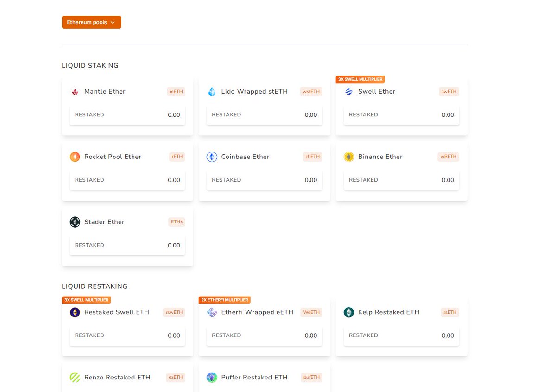Click the restaked 0.00 value for Mantle Ether
This screenshot has height=392, width=556.
point(174,115)
